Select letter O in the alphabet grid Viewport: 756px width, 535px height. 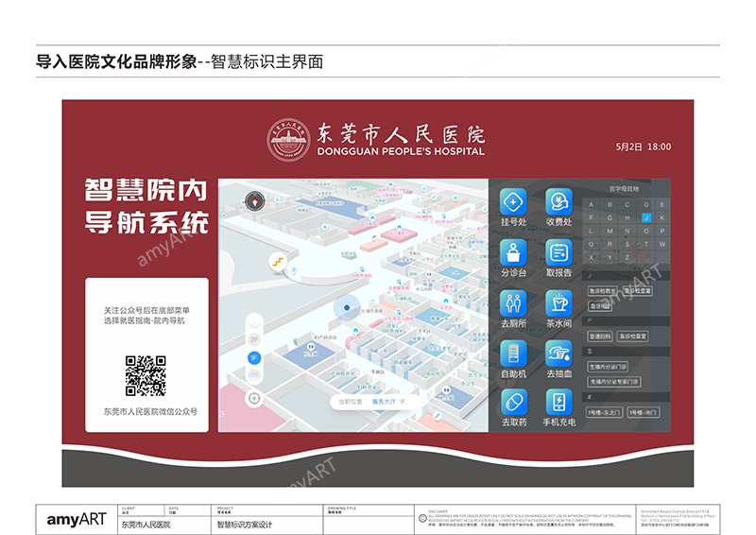click(646, 231)
